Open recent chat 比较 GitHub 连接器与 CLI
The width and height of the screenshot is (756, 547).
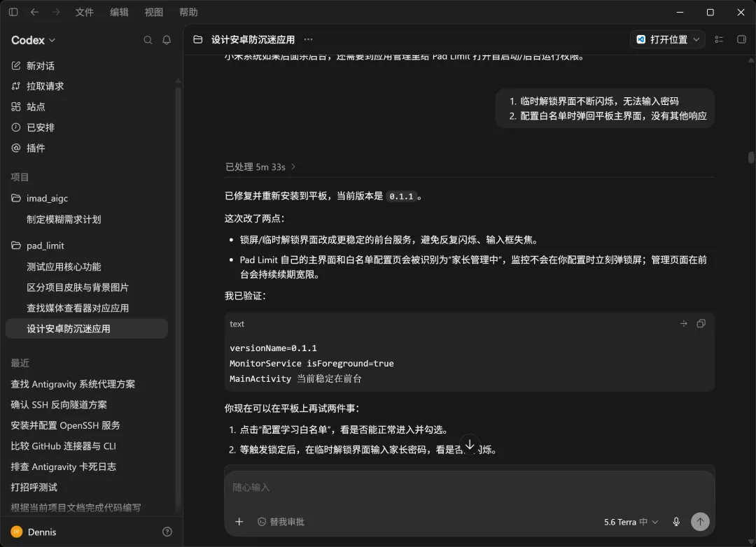63,446
